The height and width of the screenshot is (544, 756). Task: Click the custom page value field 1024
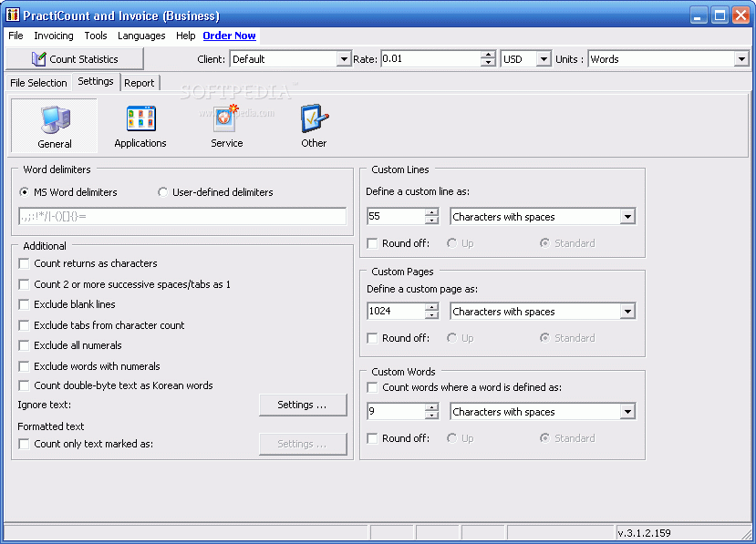point(397,312)
